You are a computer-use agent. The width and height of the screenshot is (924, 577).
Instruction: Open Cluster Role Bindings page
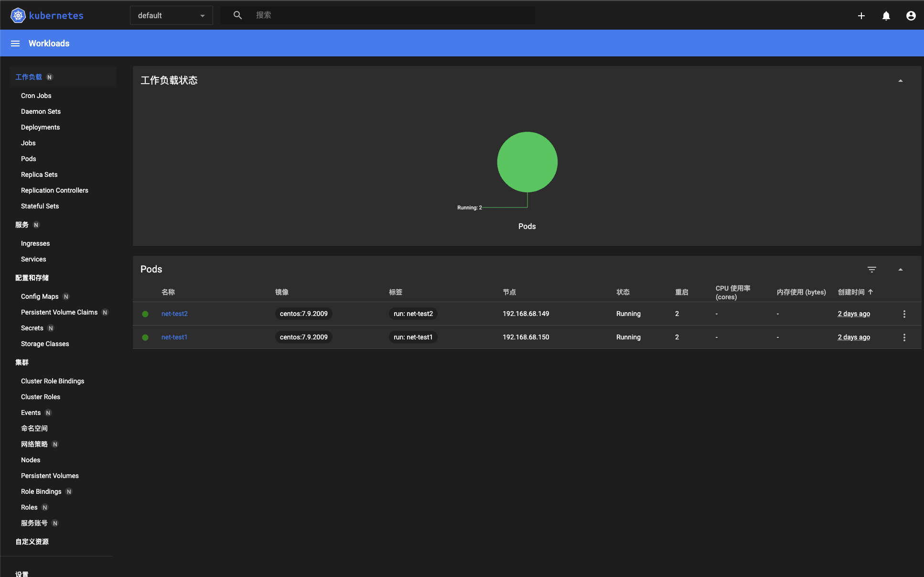tap(53, 381)
